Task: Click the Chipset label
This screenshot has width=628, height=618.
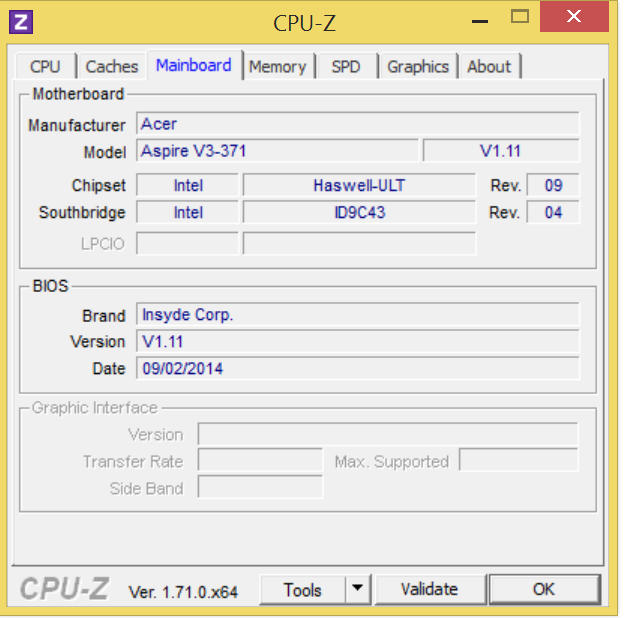Action: 99,185
